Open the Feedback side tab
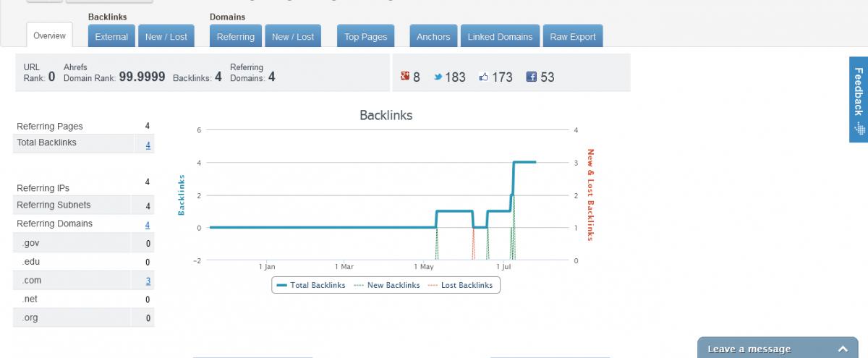This screenshot has width=868, height=358. [x=858, y=100]
